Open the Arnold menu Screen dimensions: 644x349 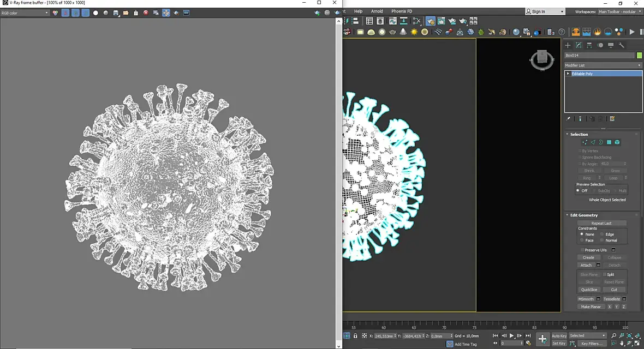[377, 11]
